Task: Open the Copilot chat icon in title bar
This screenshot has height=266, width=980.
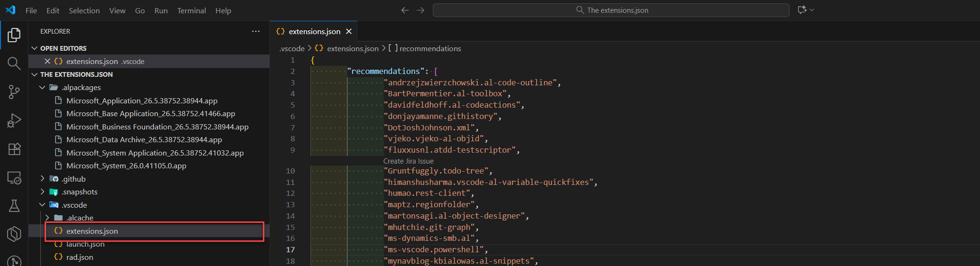Action: click(802, 10)
